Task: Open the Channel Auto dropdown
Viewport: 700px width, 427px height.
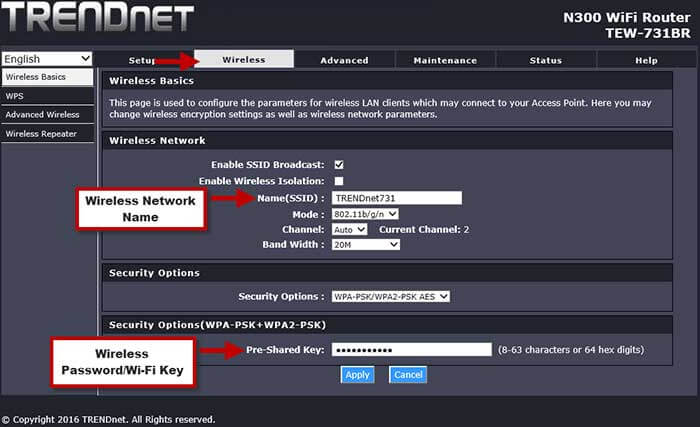Action: (x=349, y=229)
